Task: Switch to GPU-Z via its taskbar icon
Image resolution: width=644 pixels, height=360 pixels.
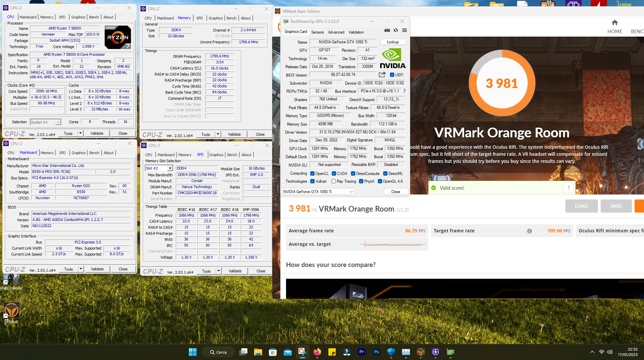Action: click(x=450, y=352)
